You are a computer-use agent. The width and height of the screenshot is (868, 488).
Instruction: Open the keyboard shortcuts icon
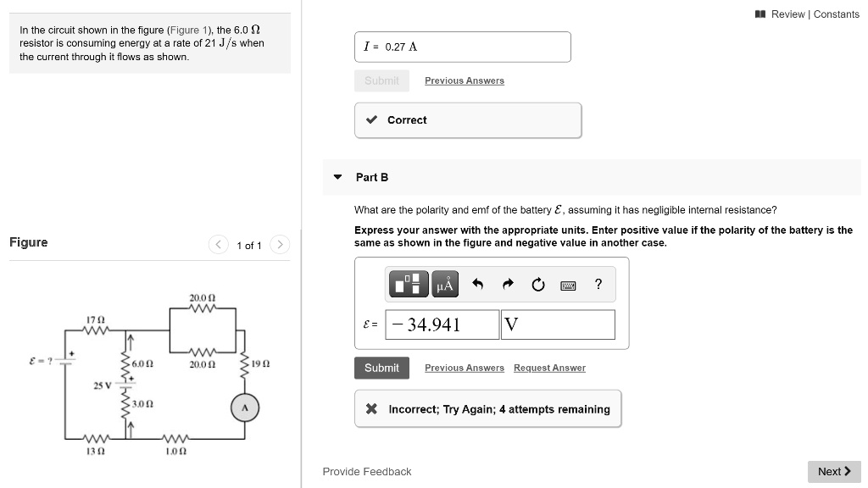coord(566,284)
